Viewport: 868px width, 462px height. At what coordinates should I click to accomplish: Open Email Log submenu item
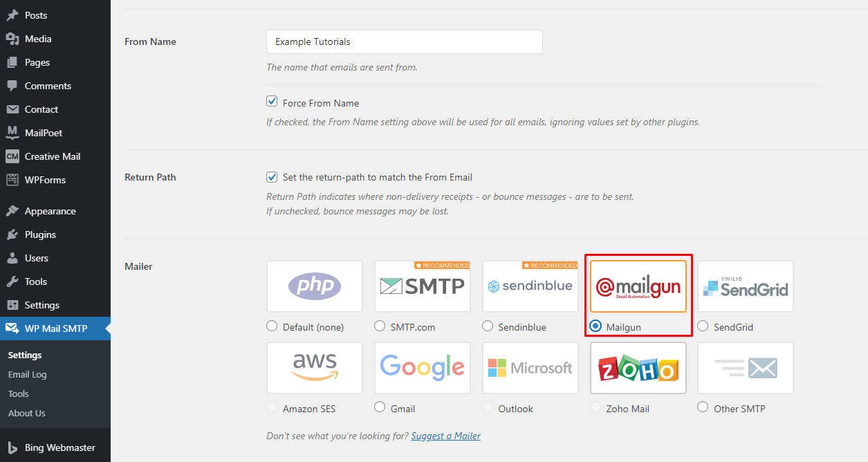click(x=28, y=374)
